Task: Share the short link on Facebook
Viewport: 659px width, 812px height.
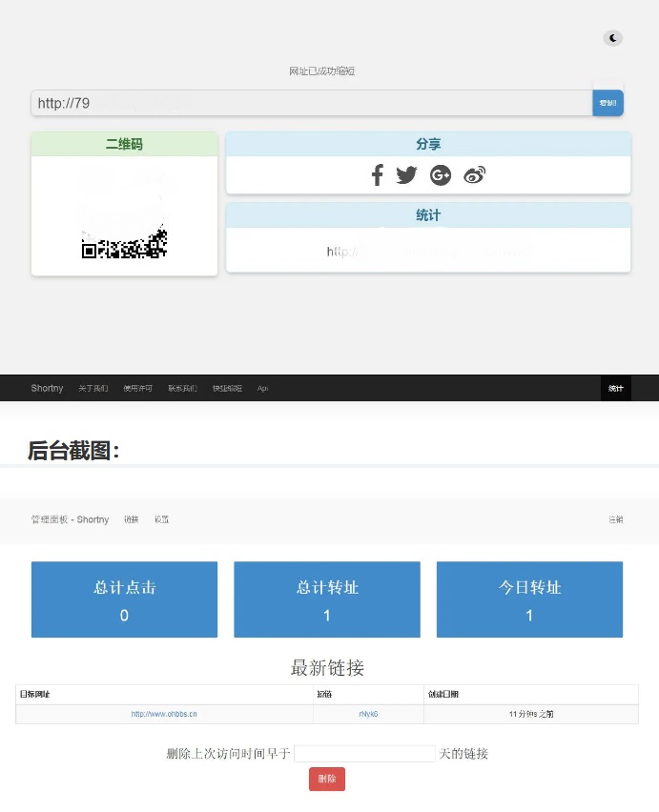Action: 378,175
